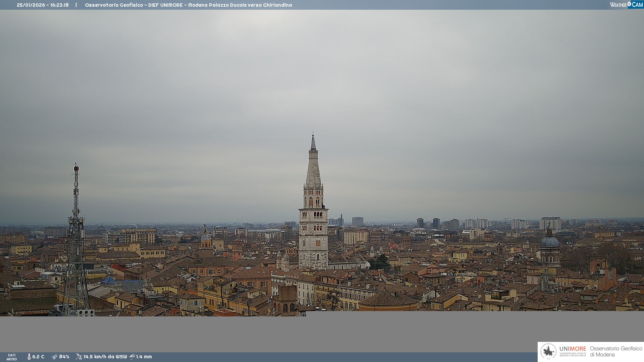Click the wind vane anemometer icon
The height and width of the screenshot is (362, 644).
coord(79,357)
